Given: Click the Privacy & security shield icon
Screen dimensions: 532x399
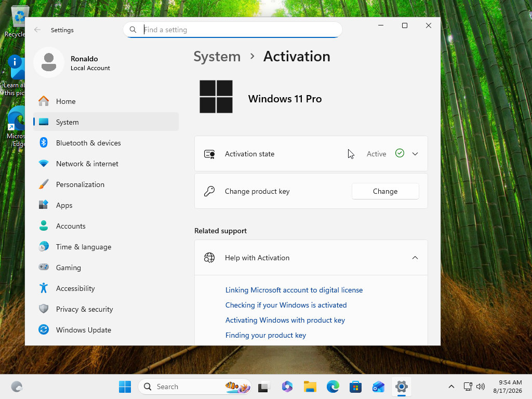Looking at the screenshot, I should coord(44,309).
